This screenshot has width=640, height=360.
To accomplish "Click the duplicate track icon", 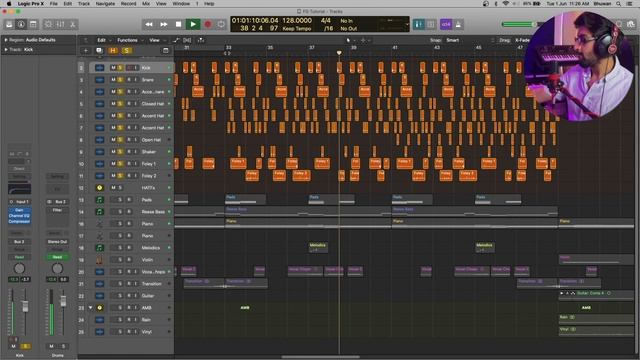I will 99,51.
